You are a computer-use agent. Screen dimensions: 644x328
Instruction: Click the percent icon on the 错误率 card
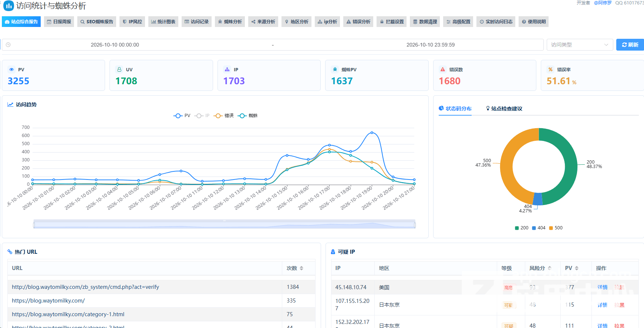pyautogui.click(x=550, y=69)
